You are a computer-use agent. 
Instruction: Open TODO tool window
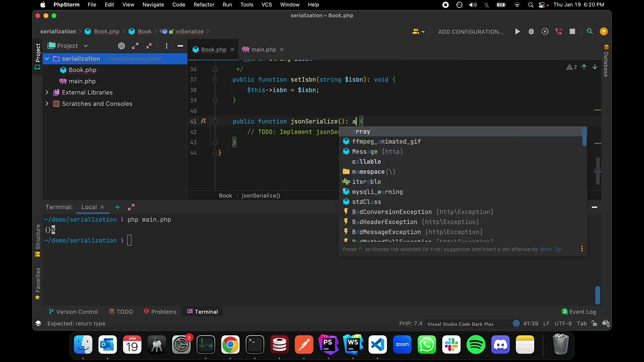[x=121, y=312]
